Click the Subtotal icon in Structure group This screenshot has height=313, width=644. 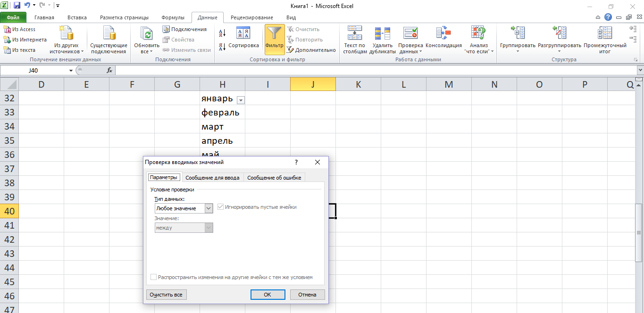(x=604, y=33)
